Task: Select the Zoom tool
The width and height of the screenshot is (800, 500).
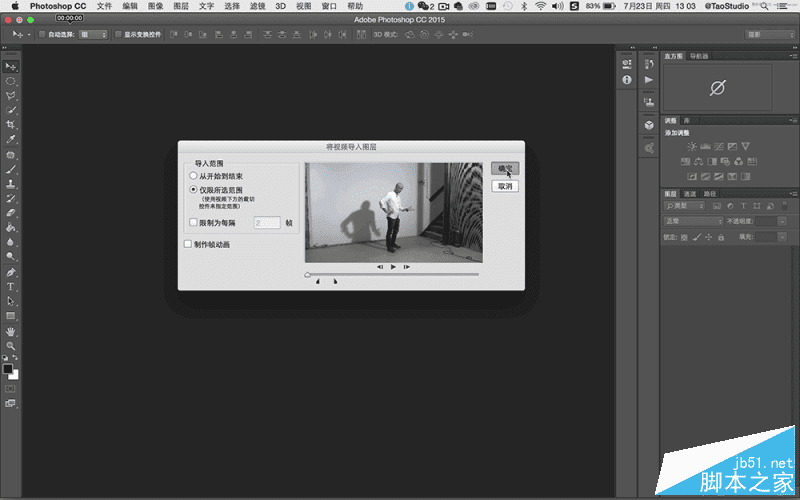Action: (x=11, y=345)
